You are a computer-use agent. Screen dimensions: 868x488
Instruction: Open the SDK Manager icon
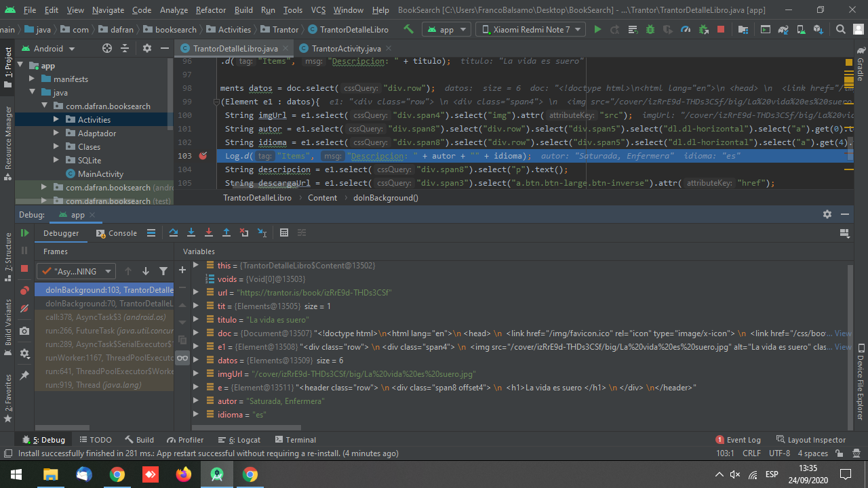[x=817, y=29]
